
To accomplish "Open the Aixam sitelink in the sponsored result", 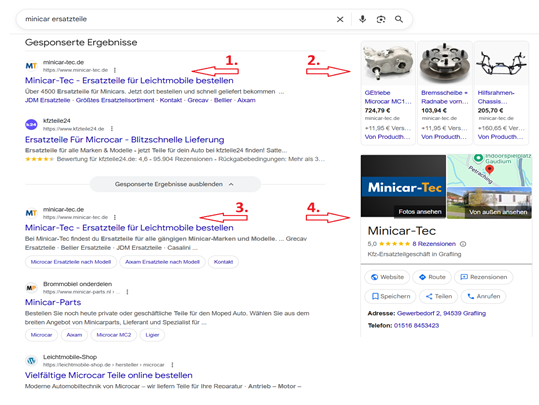I will [246, 100].
